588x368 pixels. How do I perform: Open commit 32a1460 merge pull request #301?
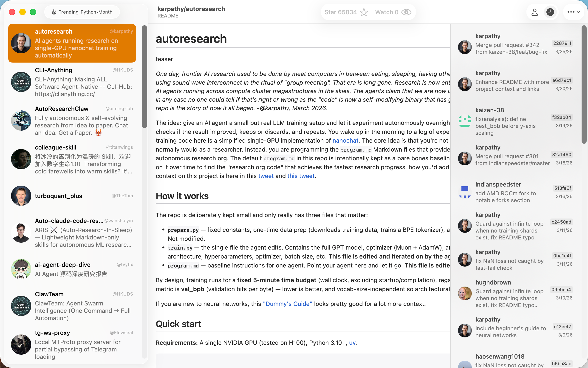515,155
